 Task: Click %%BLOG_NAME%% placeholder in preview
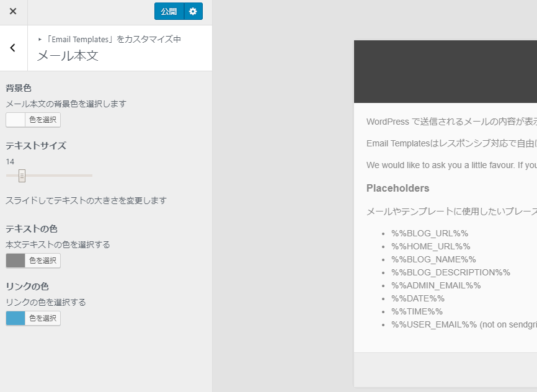433,259
